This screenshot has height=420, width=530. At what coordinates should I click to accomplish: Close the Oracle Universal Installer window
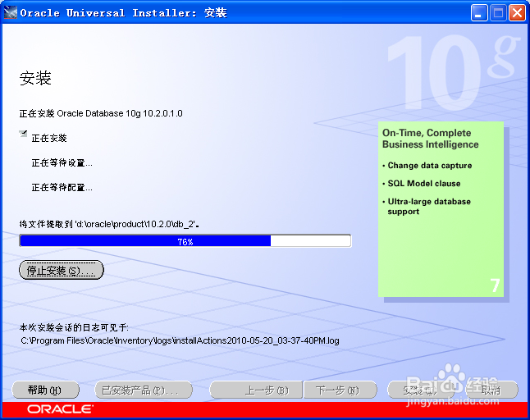517,13
